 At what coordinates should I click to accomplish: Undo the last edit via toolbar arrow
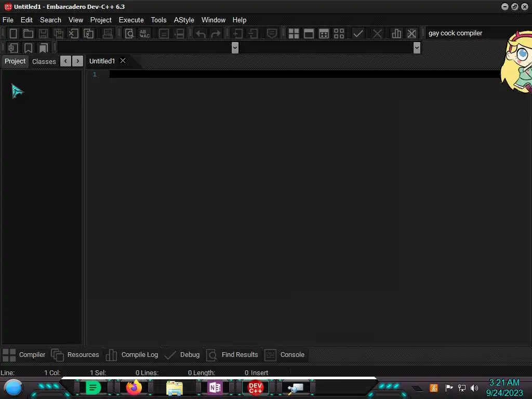tap(201, 33)
